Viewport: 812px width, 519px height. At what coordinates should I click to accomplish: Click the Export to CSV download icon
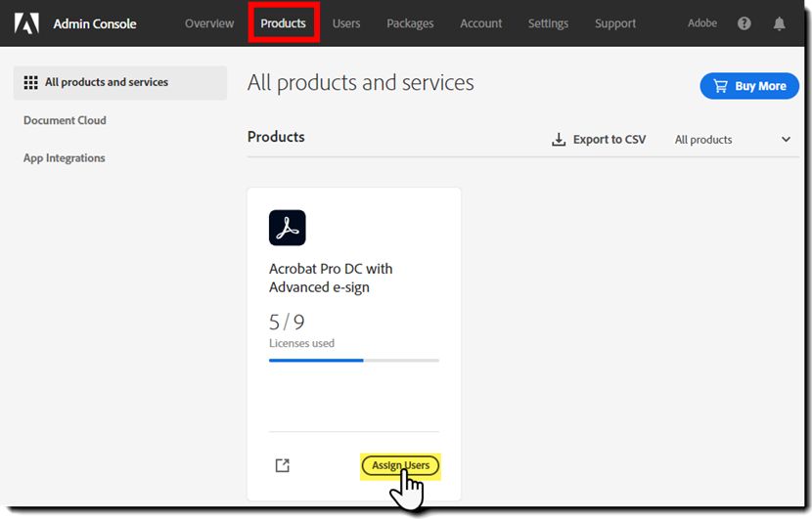pos(559,140)
